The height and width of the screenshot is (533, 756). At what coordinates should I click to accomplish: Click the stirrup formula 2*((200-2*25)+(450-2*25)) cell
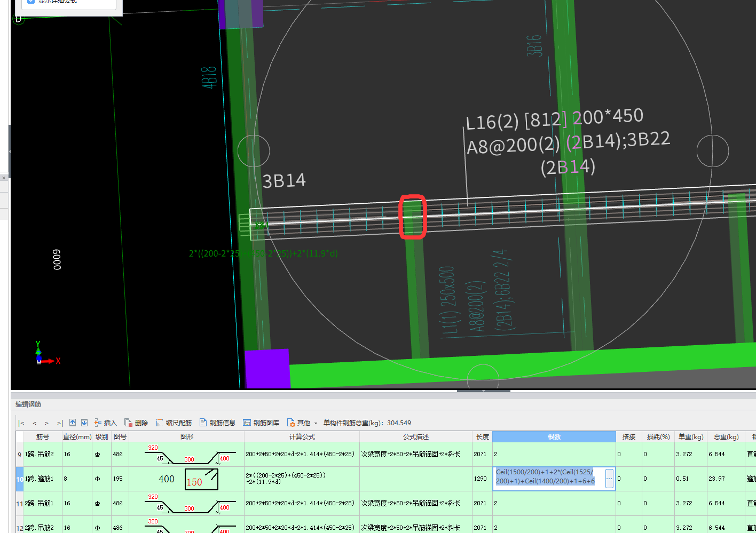coord(302,479)
